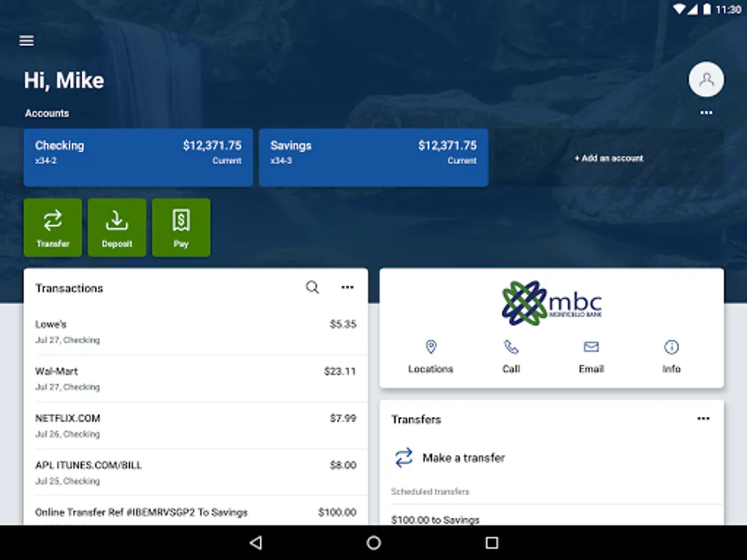Open the Lowe's $5.35 transaction
This screenshot has width=747, height=560.
tap(195, 332)
